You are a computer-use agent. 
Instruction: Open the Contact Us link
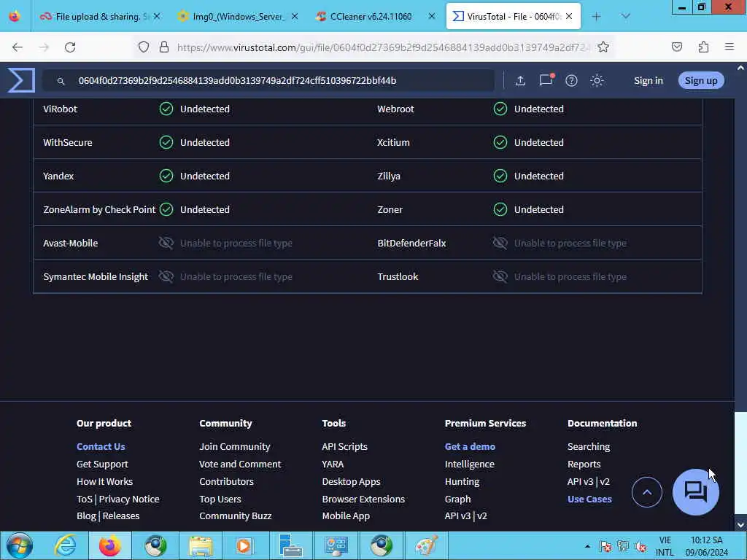[101, 447]
